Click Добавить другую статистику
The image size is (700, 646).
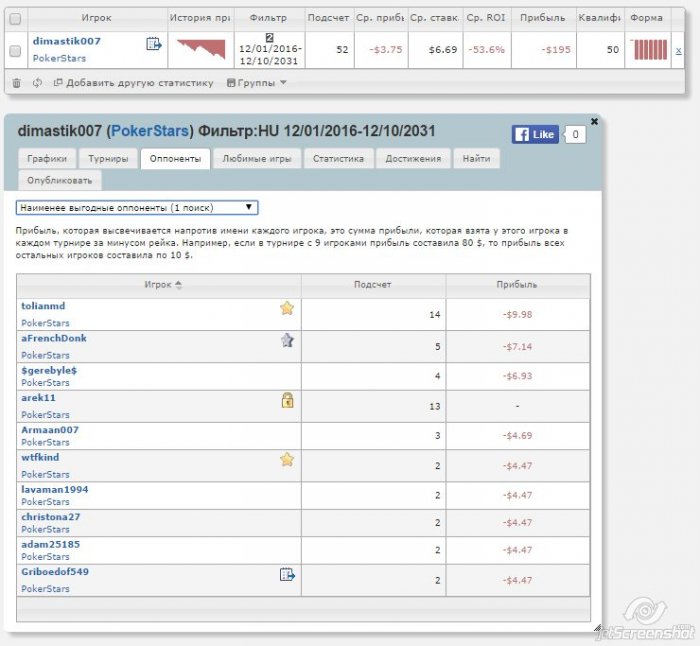(133, 83)
